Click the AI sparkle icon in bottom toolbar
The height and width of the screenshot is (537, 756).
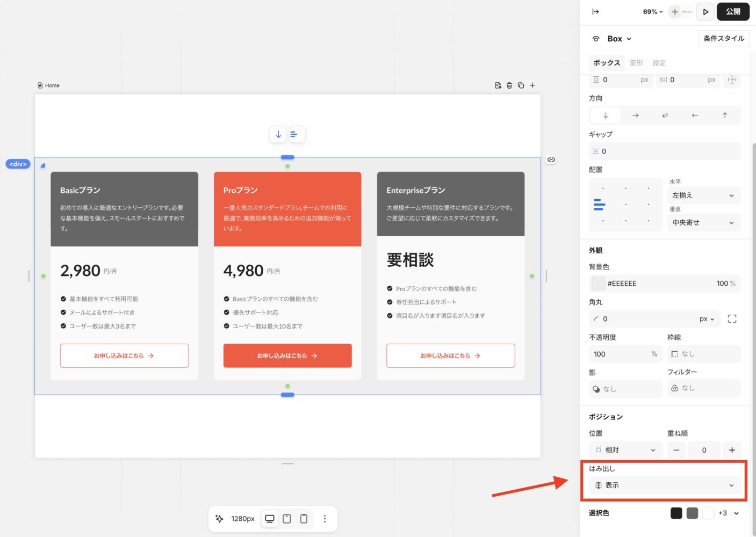tap(219, 519)
